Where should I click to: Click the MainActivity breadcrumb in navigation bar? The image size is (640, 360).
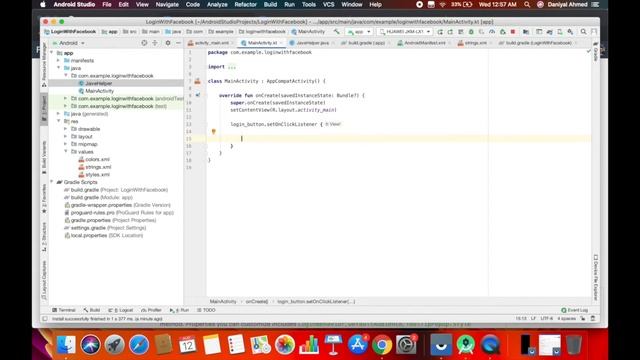308,31
